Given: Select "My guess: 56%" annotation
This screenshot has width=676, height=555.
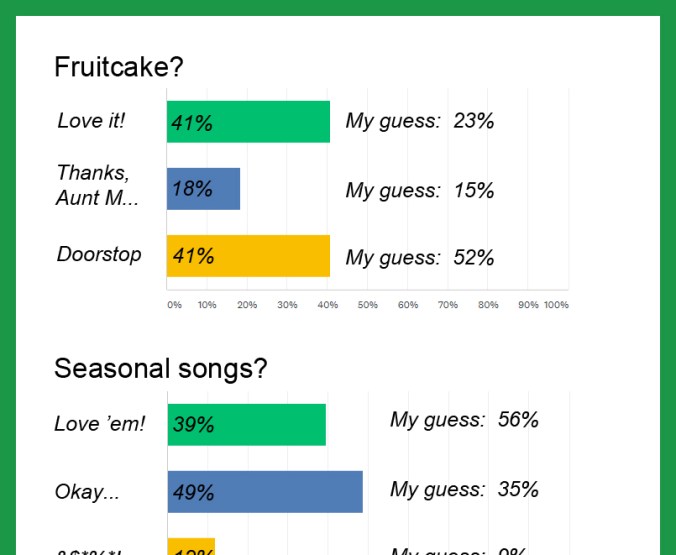Looking at the screenshot, I should coord(464,420).
